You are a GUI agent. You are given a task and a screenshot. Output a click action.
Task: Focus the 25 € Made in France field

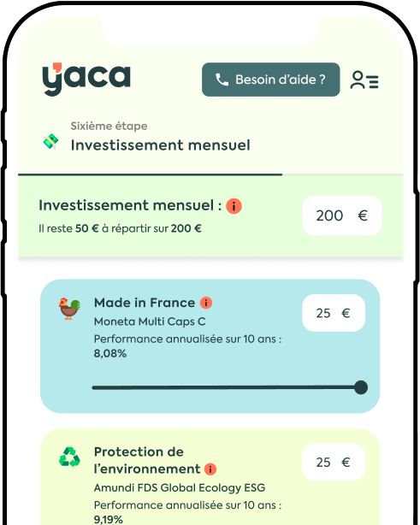[334, 313]
